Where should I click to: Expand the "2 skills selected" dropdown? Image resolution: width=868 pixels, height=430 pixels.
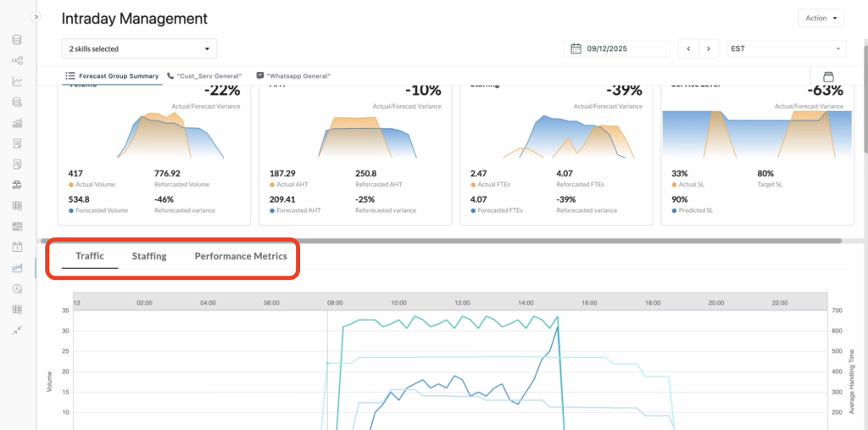coord(139,49)
